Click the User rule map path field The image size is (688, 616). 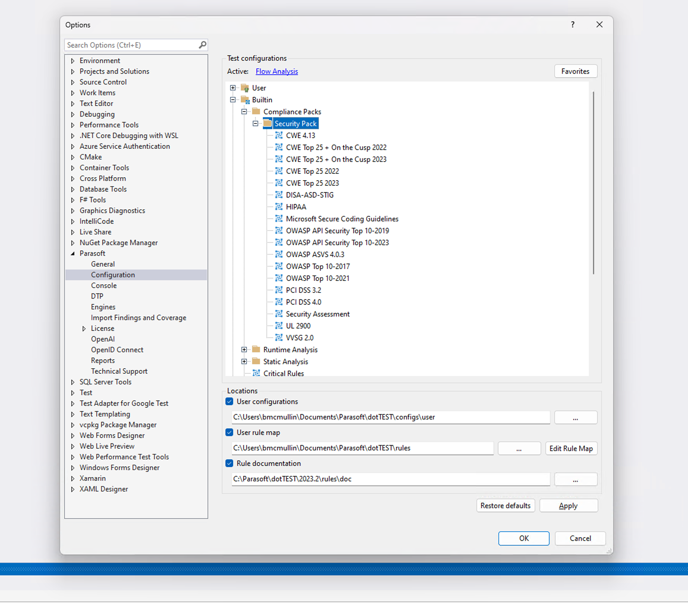point(362,448)
